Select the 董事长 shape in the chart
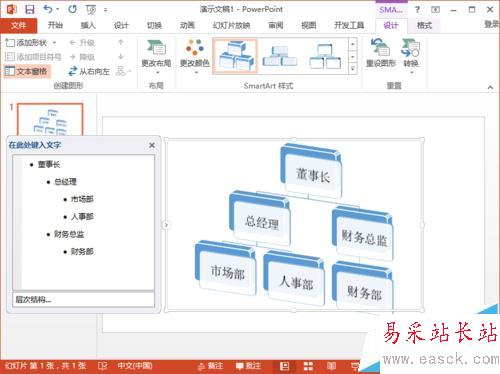Screen dimensions: 500x374 pos(311,171)
